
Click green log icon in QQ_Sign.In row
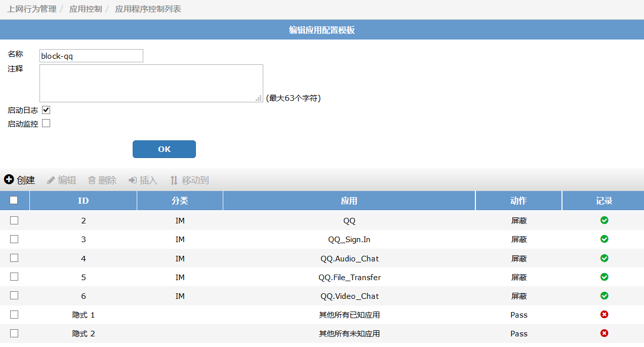[604, 239]
